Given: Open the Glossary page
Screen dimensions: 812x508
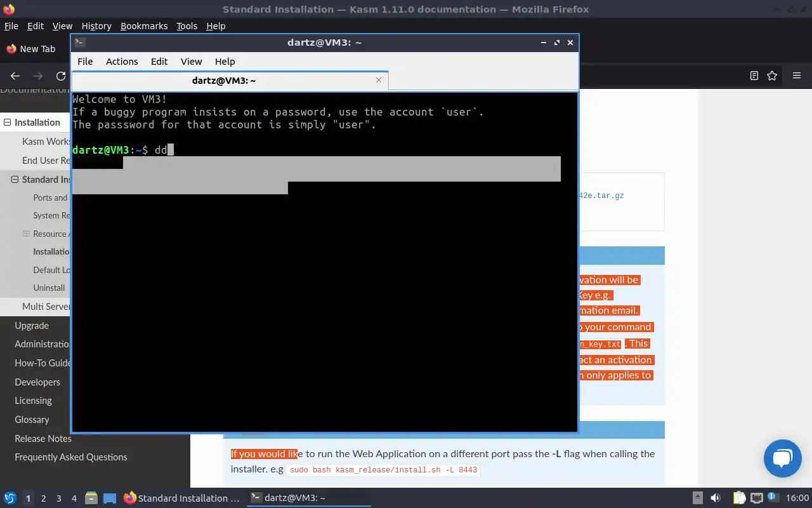Looking at the screenshot, I should (32, 420).
